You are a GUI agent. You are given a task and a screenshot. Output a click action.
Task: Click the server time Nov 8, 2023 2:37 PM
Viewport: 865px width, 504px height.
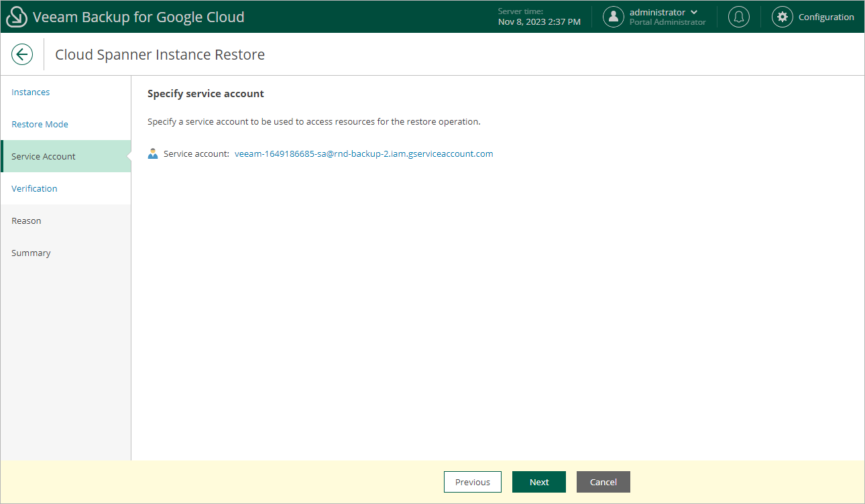pos(540,21)
